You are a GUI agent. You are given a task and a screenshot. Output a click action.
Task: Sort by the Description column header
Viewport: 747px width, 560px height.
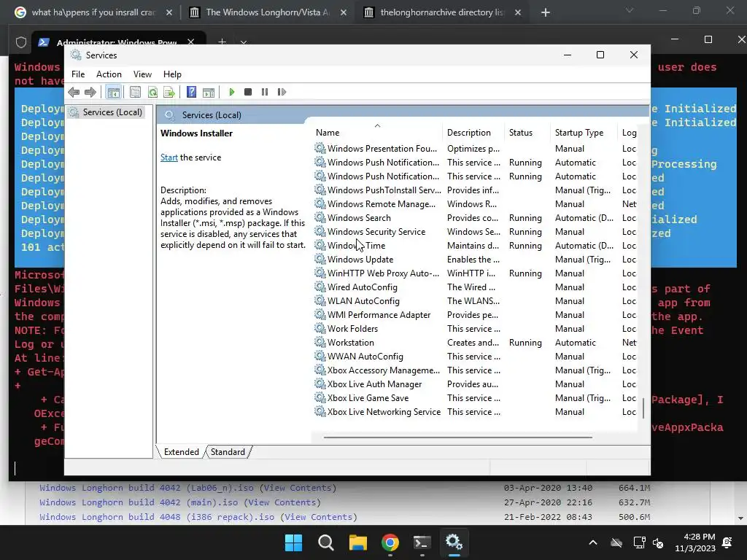tap(469, 133)
